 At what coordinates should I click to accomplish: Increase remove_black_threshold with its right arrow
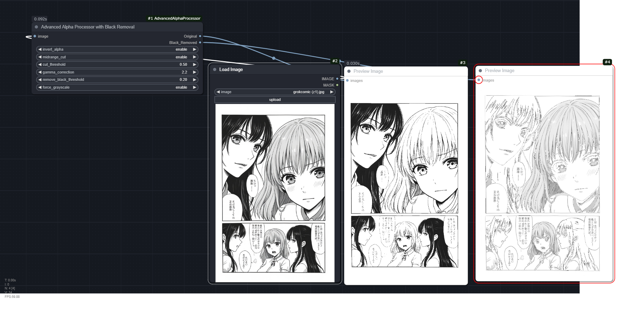(194, 80)
